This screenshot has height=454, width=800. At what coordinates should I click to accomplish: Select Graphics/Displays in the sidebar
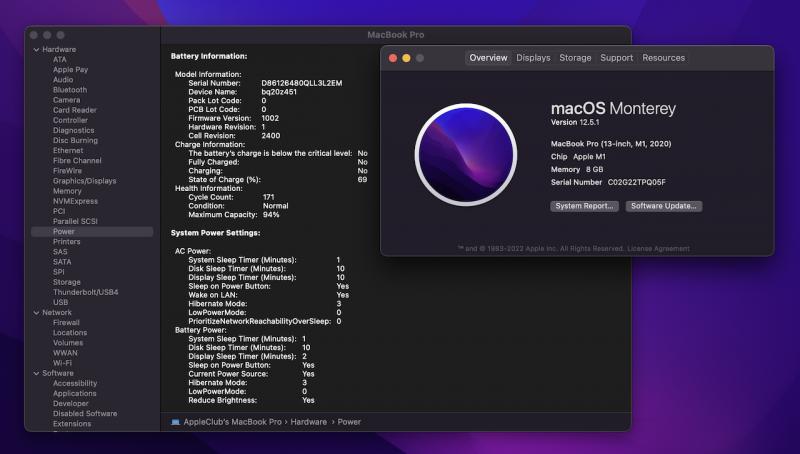click(x=84, y=181)
